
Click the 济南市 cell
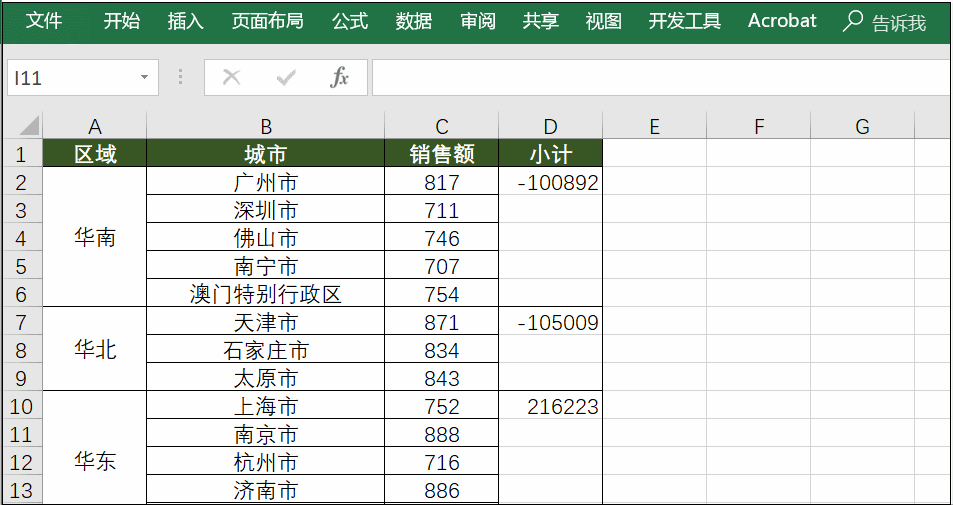click(266, 490)
